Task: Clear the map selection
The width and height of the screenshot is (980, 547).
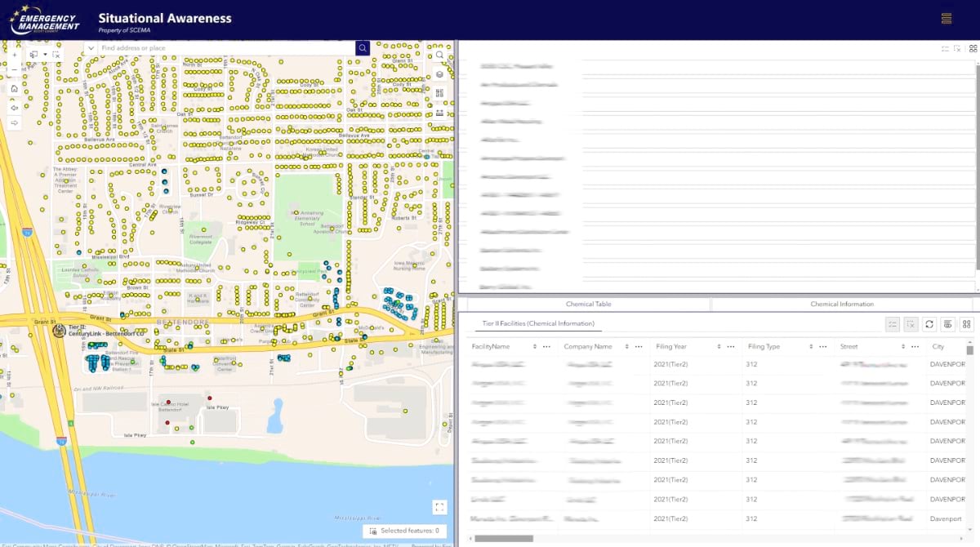Action: tap(56, 55)
